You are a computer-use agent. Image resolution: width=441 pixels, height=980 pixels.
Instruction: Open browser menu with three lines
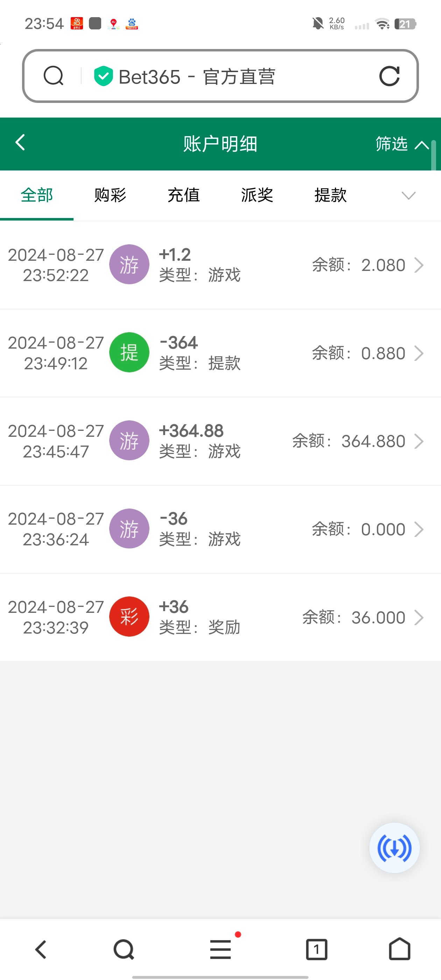click(221, 949)
